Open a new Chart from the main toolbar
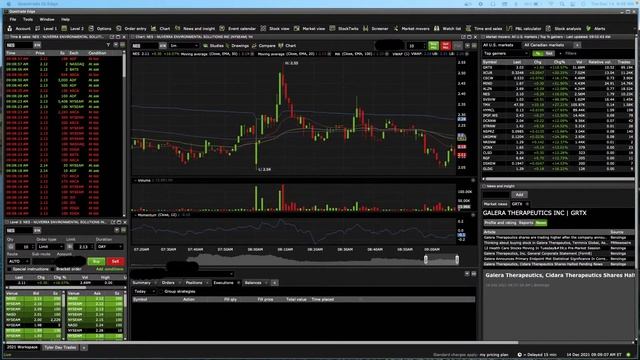Image resolution: width=640 pixels, height=360 pixels. point(160,29)
